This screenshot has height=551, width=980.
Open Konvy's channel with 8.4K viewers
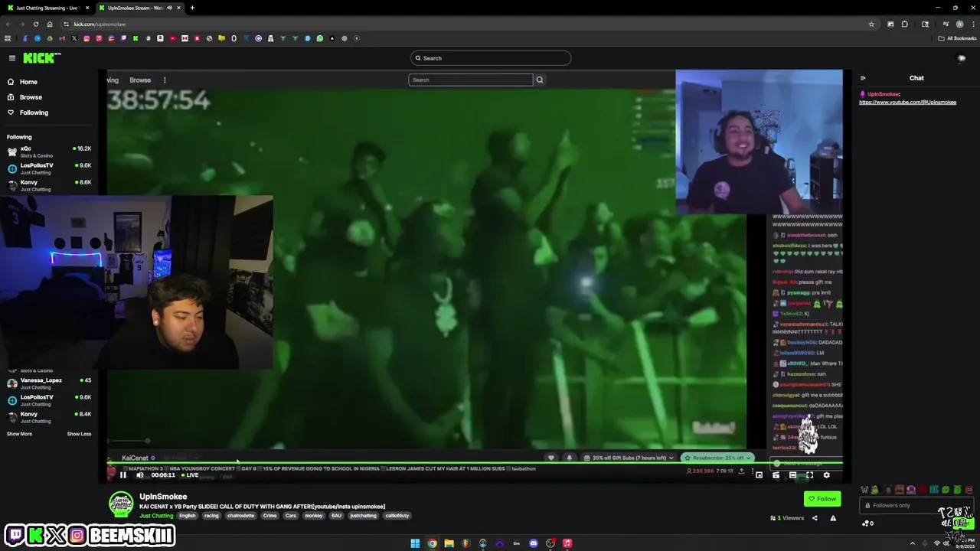coord(49,417)
